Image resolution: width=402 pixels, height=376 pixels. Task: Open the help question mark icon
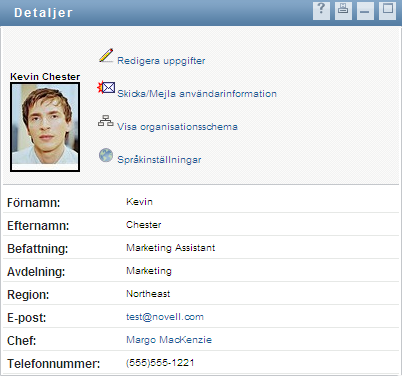pyautogui.click(x=321, y=11)
